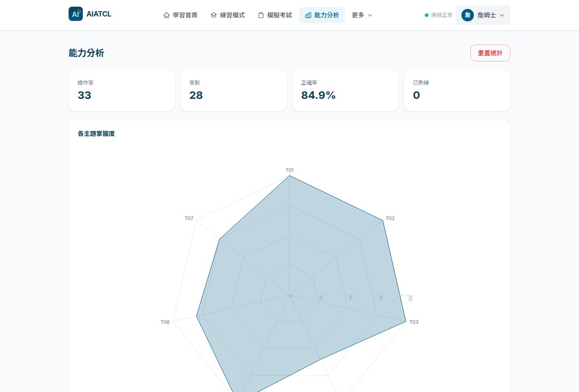579x392 pixels.
Task: Click the clipboard icon for 模擬考試
Action: point(261,15)
